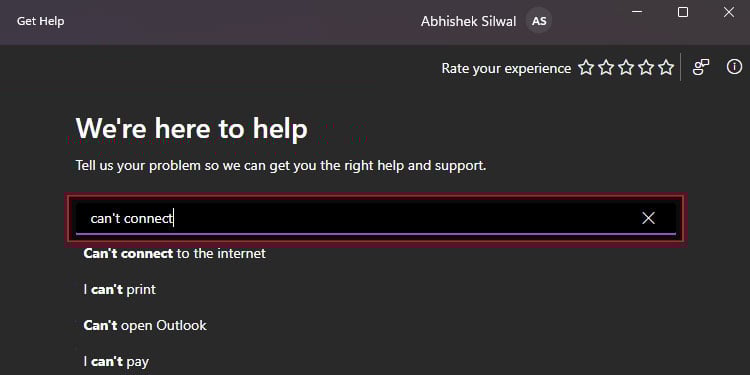Rate experience with the third star

(626, 68)
